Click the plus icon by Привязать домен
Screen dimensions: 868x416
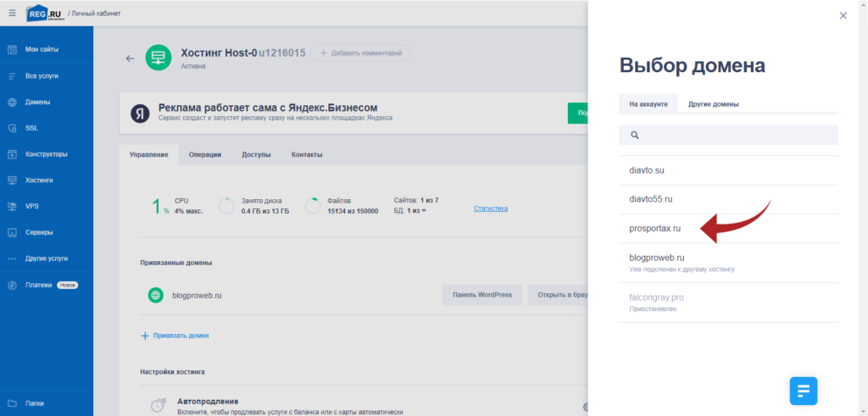pos(145,336)
